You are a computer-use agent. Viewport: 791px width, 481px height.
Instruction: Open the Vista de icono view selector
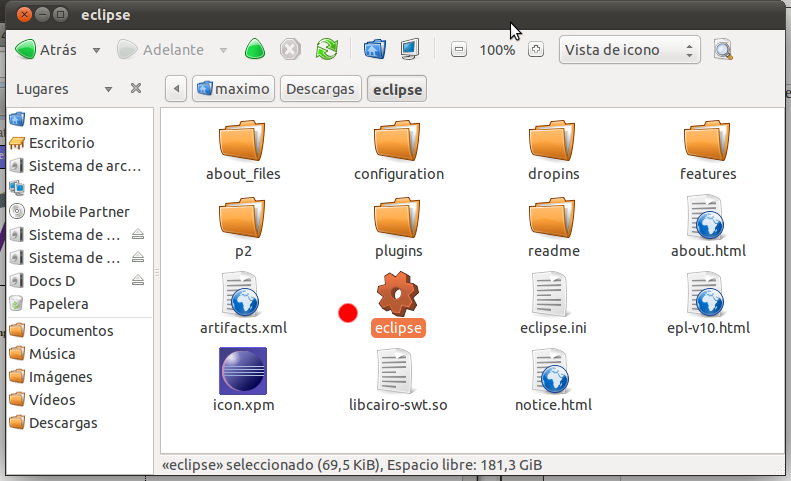pos(630,49)
